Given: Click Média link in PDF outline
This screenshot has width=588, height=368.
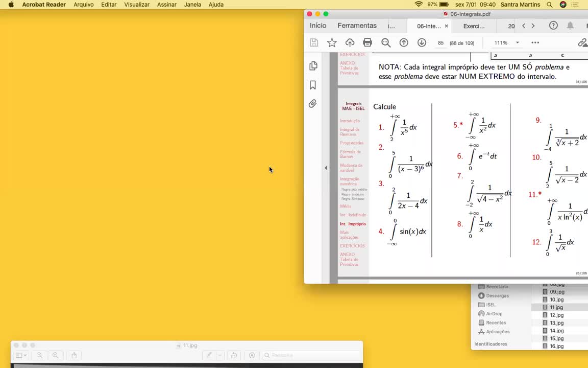Looking at the screenshot, I should click(x=346, y=206).
